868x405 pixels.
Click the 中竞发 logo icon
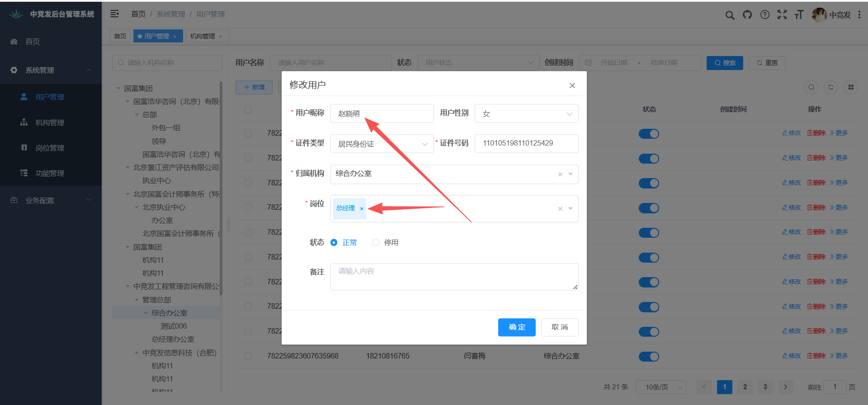(16, 14)
